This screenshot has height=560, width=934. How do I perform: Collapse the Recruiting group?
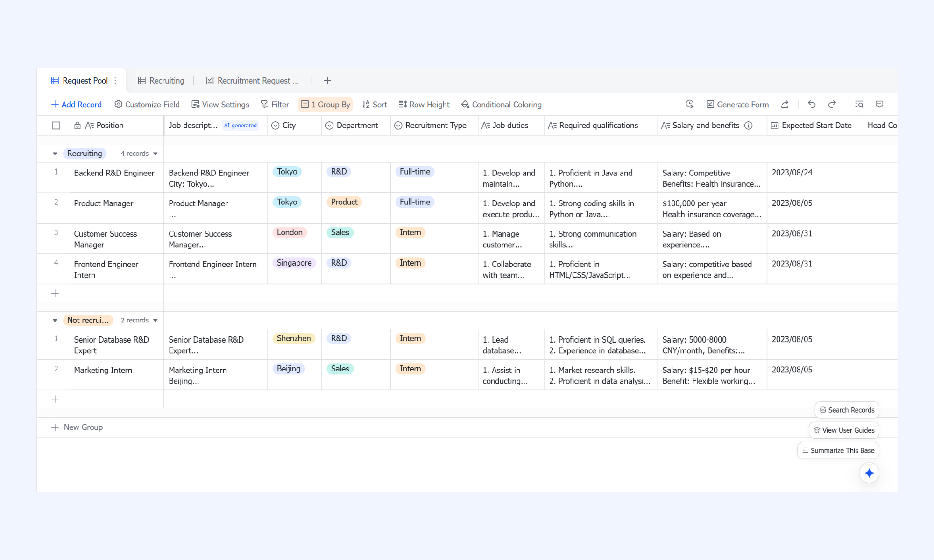(x=55, y=154)
